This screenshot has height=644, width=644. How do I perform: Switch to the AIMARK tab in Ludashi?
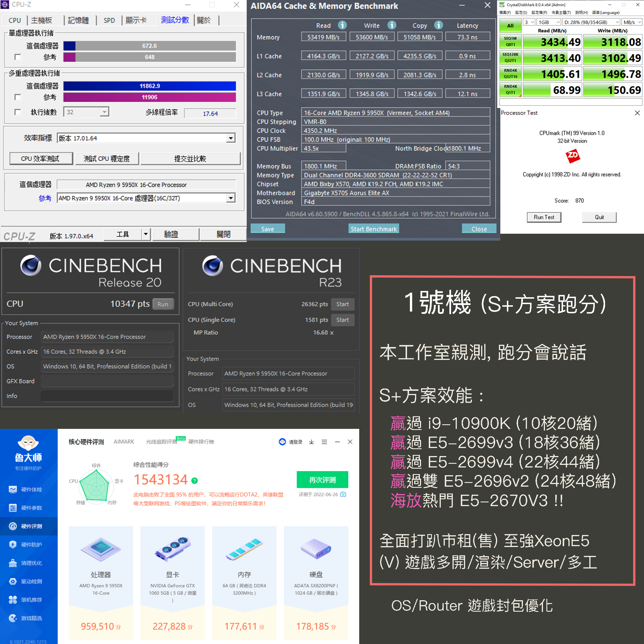(x=124, y=442)
